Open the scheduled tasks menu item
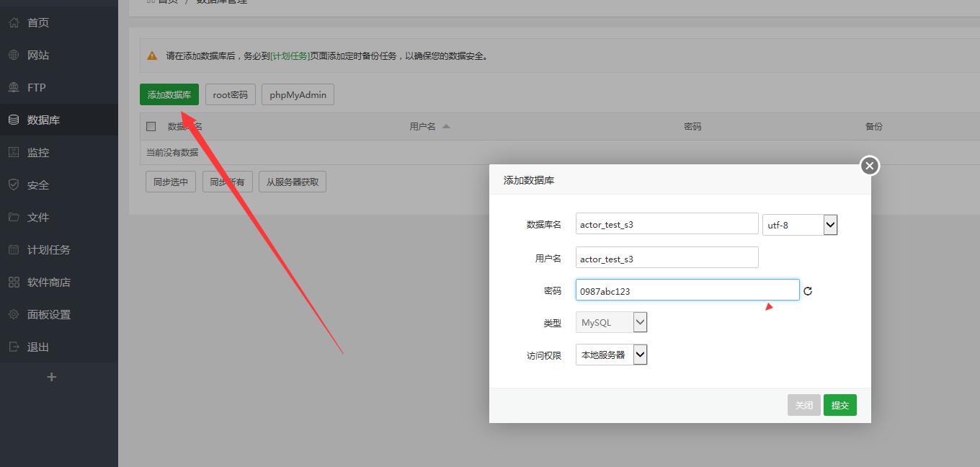This screenshot has width=980, height=467. 48,249
